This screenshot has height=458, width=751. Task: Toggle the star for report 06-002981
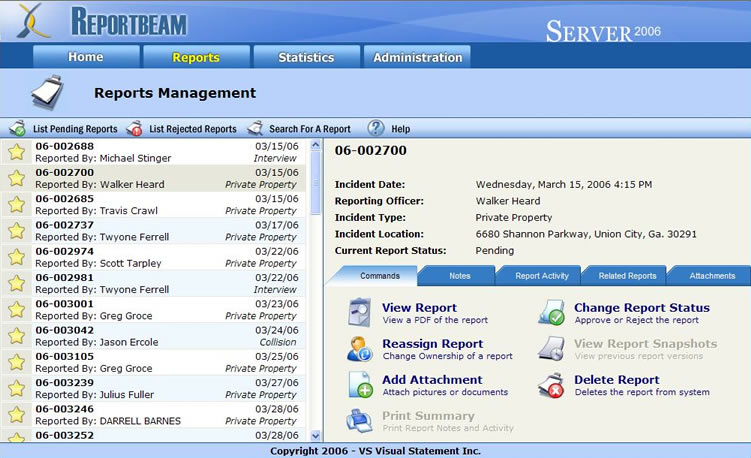(16, 284)
